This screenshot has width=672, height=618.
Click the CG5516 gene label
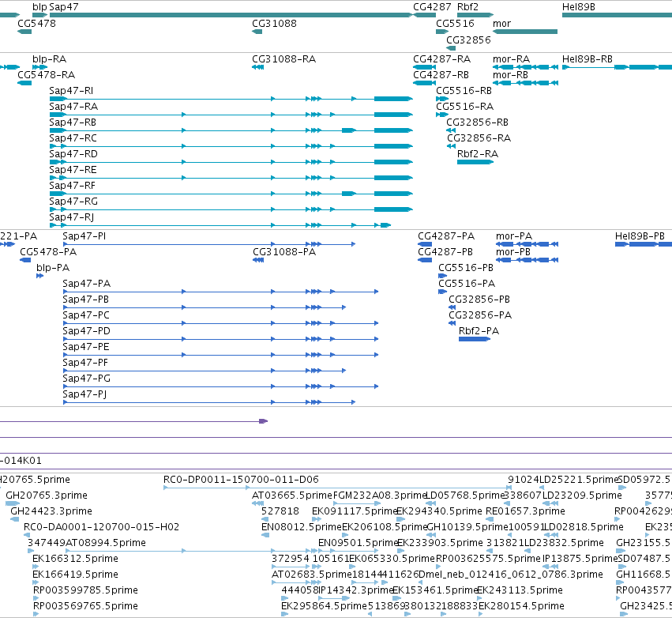(455, 23)
